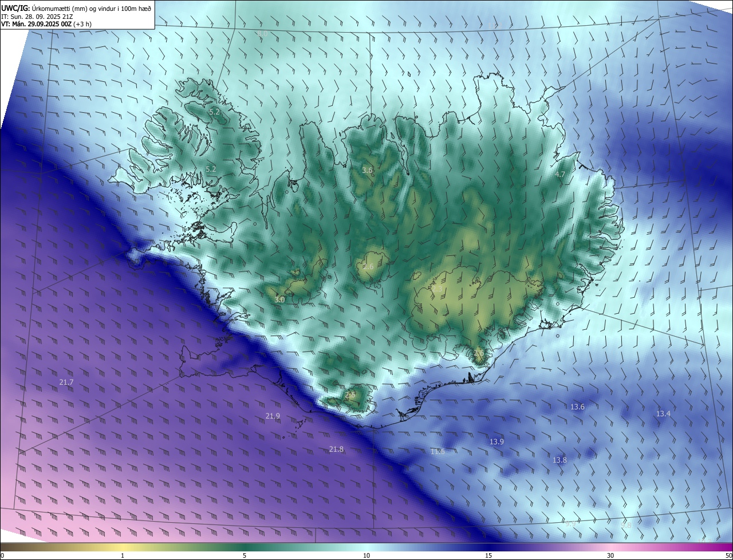Click the 11.6 value label

(438, 452)
